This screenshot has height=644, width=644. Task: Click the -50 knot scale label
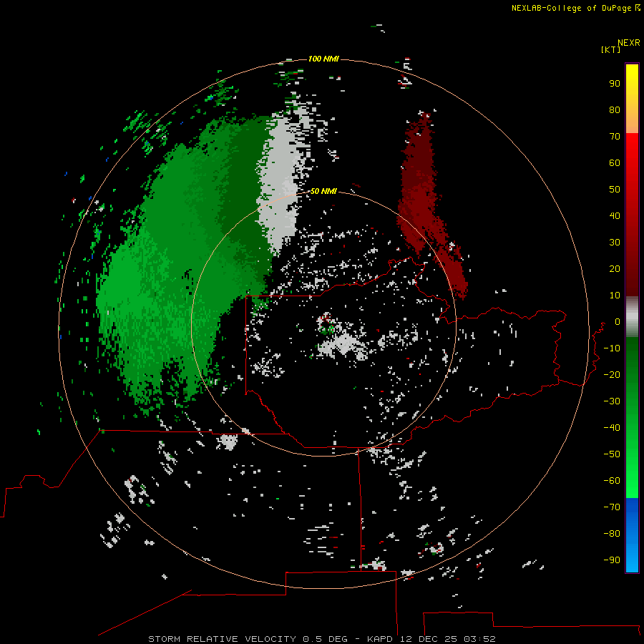click(612, 454)
